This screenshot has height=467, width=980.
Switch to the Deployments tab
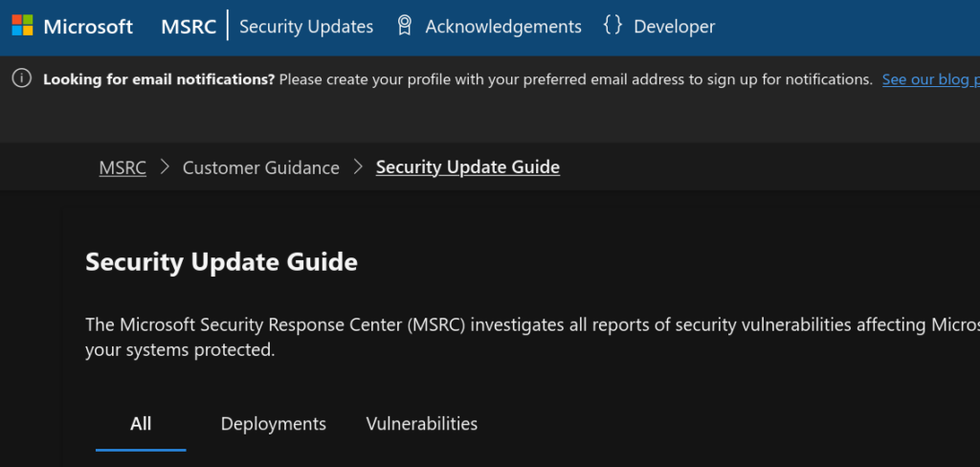pos(273,424)
